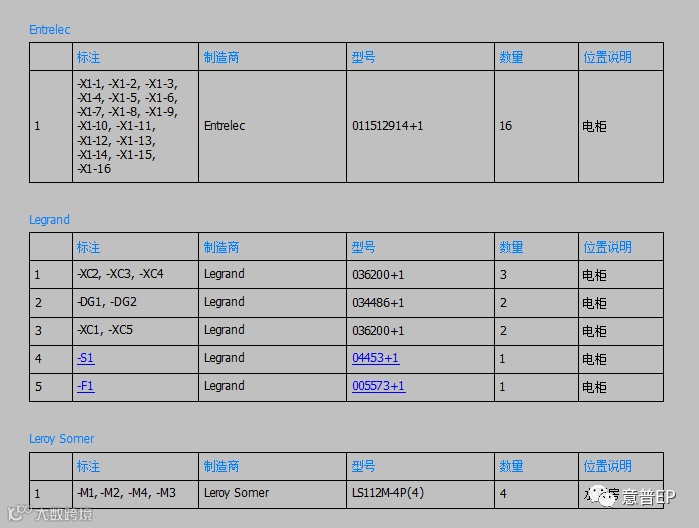
Task: Click the Entrelec model 011512914+1 cell
Action: [420, 126]
